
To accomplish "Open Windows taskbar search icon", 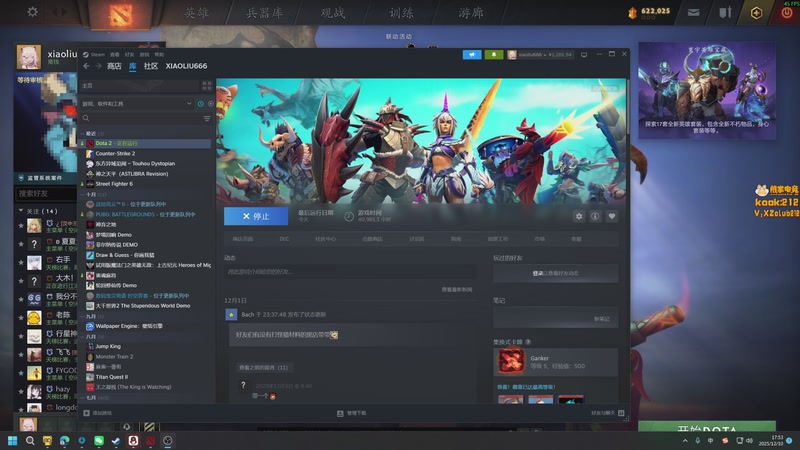I will (30, 440).
